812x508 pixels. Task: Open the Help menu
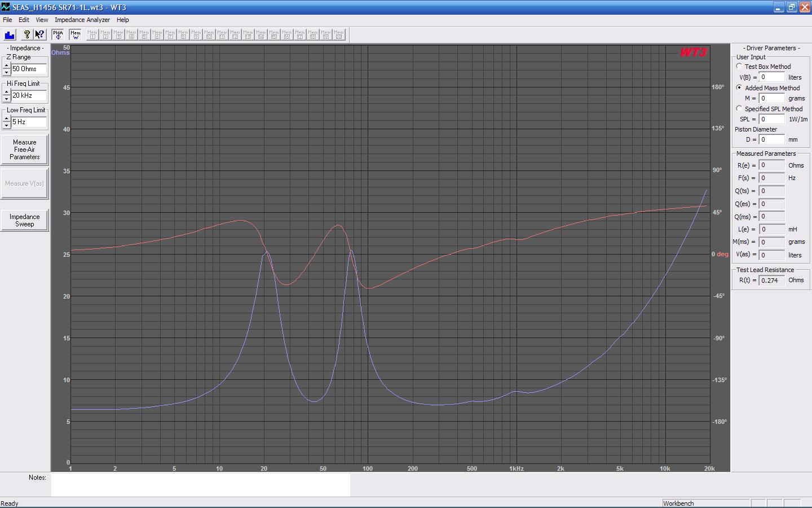(x=122, y=20)
